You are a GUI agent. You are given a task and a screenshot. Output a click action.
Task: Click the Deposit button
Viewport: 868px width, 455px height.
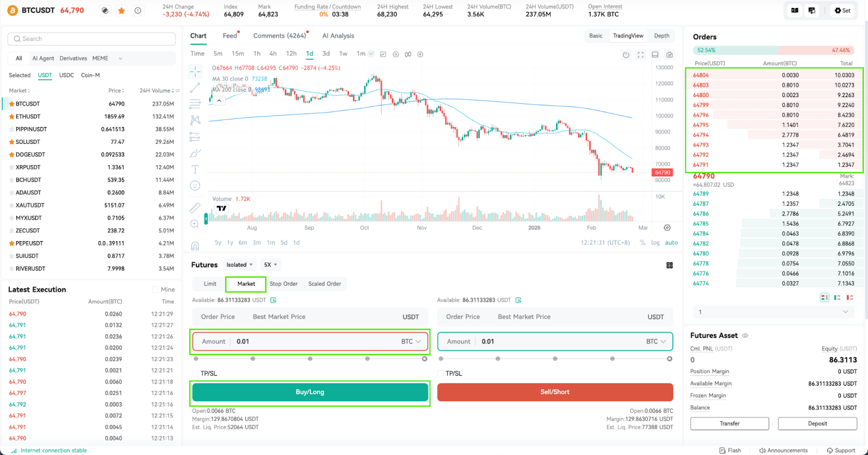(818, 424)
